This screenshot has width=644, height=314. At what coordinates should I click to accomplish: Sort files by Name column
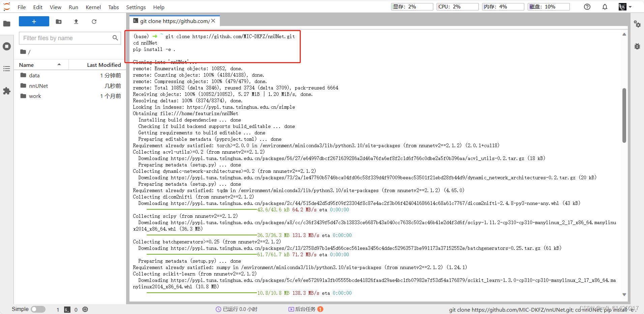tap(41, 65)
